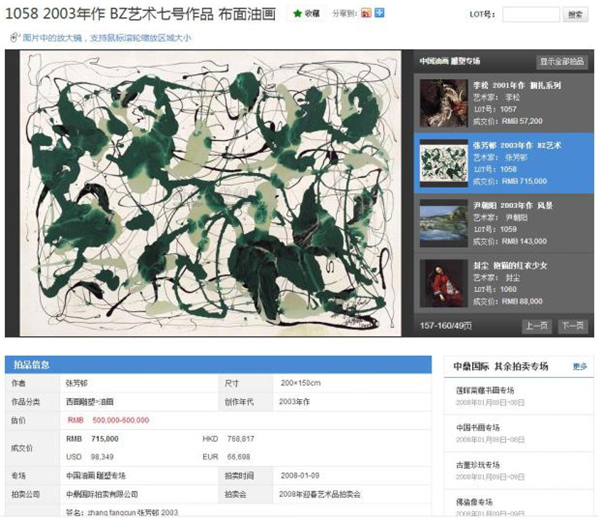Share via the red Weibo icon
The width and height of the screenshot is (600, 518).
pyautogui.click(x=366, y=13)
